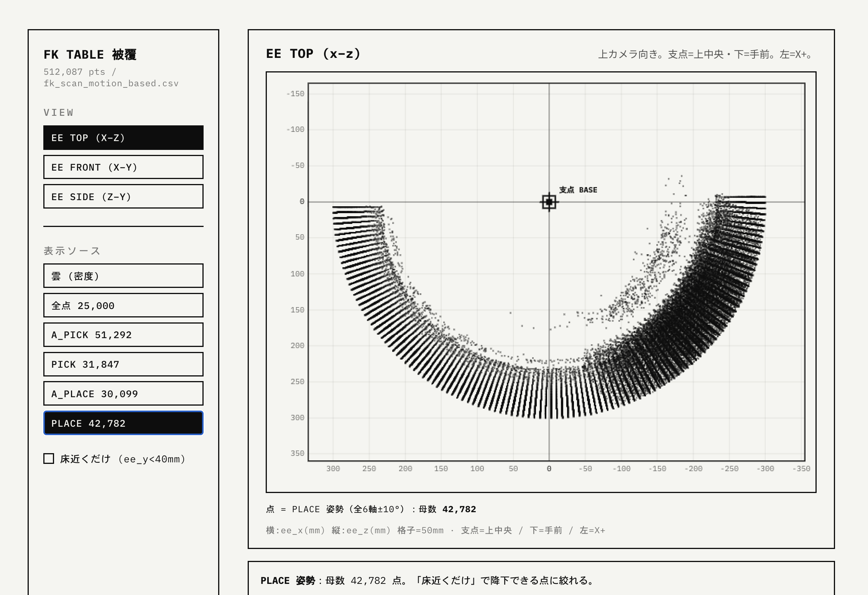Click the -350 tick on horizontal axis

(x=801, y=468)
